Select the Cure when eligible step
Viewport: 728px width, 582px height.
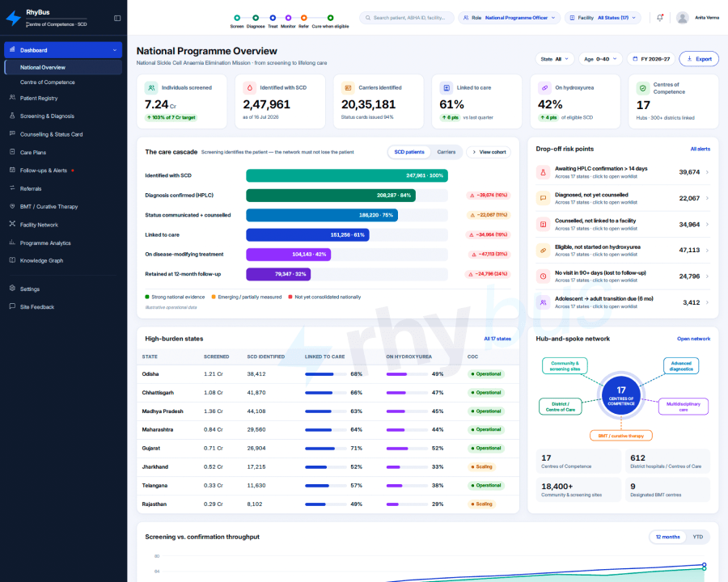[x=330, y=21]
